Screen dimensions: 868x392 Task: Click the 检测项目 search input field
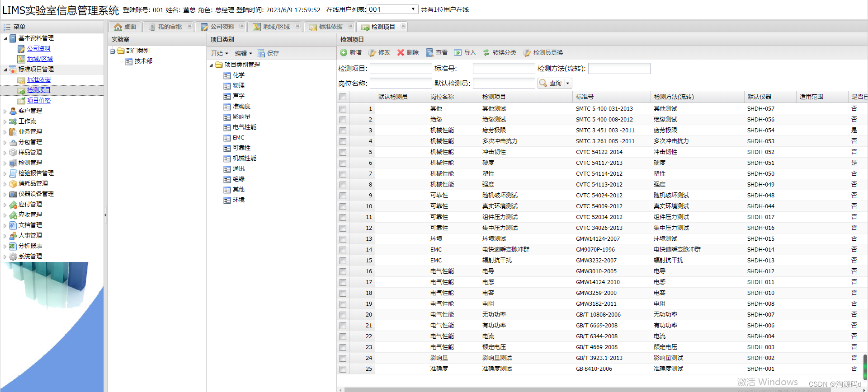(401, 69)
